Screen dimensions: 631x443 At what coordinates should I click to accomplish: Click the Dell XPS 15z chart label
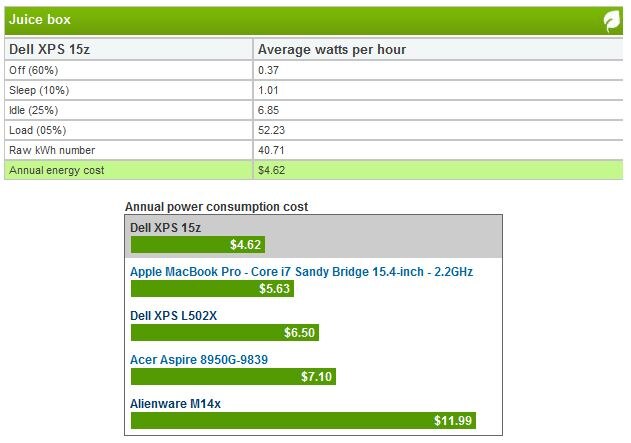pyautogui.click(x=165, y=228)
